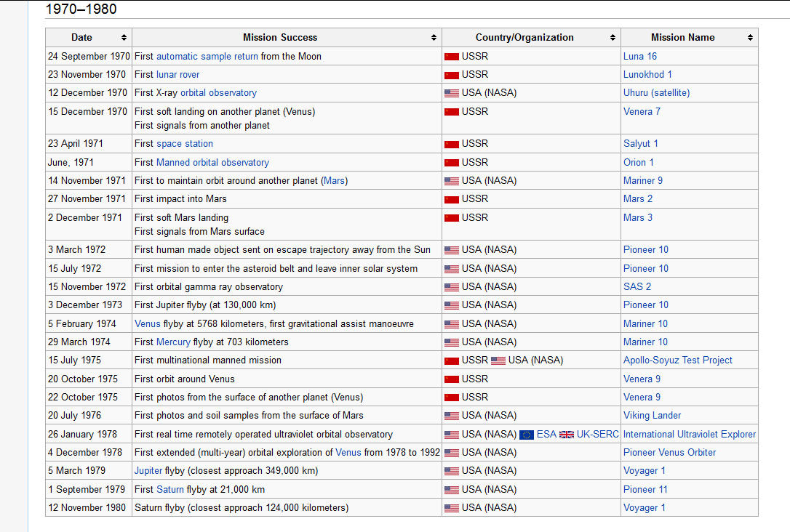Sort by Mission Name column arrows
Image resolution: width=790 pixels, height=532 pixels.
(x=750, y=38)
